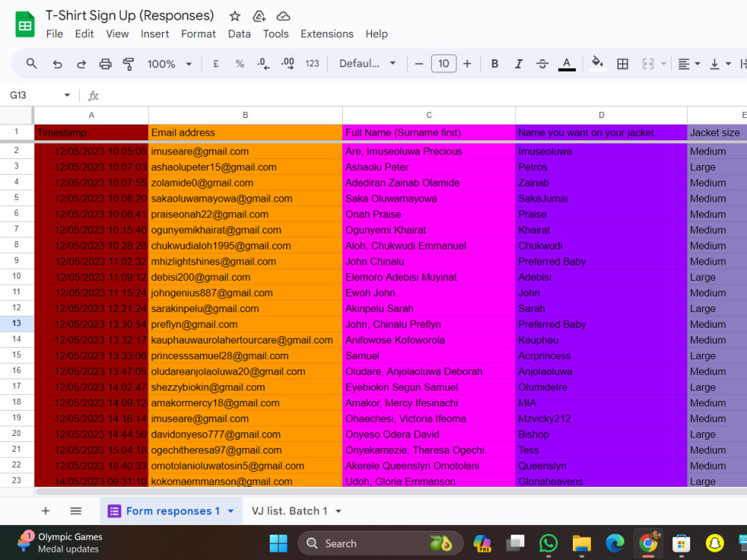
Task: Click the horizontal scrollbar
Action: [391, 491]
